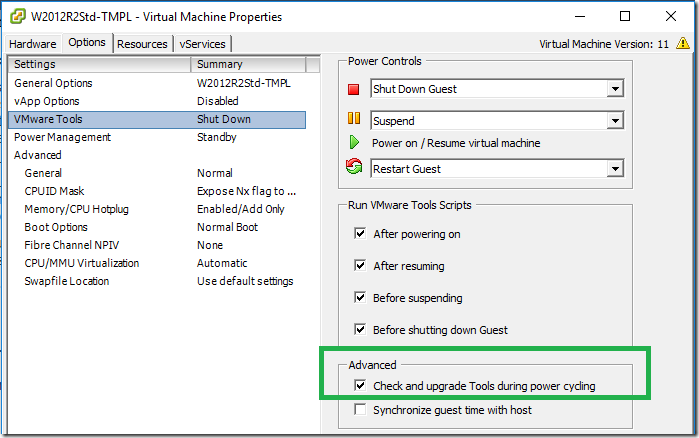
Task: Disable Check and upgrade Tools during power cycling
Action: [x=360, y=385]
